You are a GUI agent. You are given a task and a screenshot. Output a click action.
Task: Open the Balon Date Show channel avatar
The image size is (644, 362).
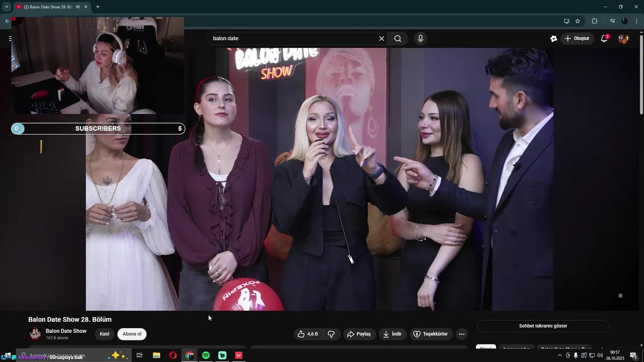pos(35,334)
